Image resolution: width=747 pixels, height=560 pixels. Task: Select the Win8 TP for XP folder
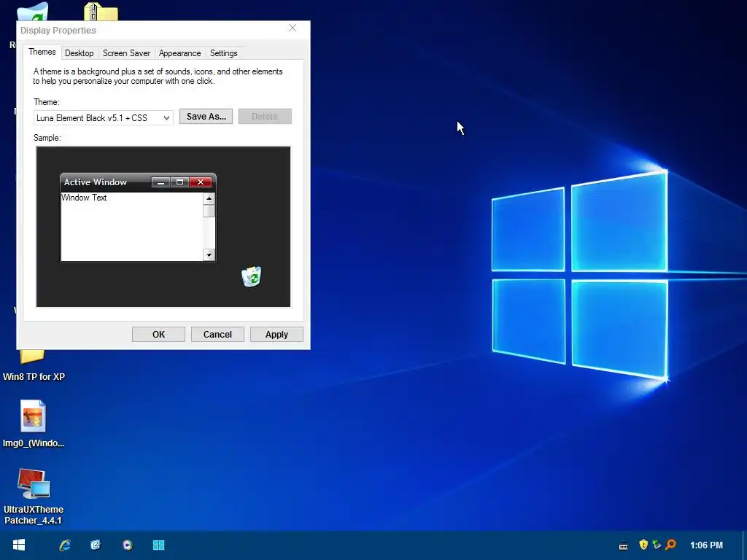[x=34, y=366]
